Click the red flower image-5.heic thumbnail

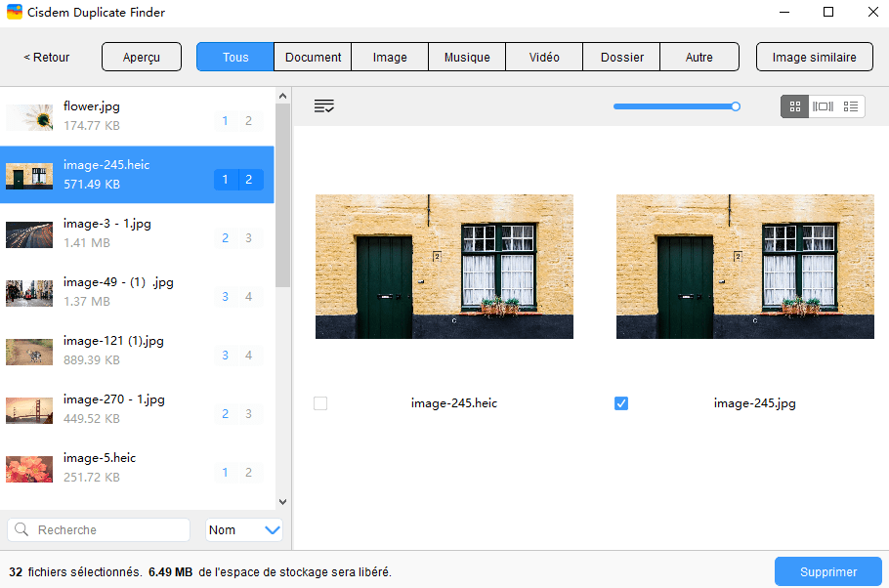coord(29,470)
